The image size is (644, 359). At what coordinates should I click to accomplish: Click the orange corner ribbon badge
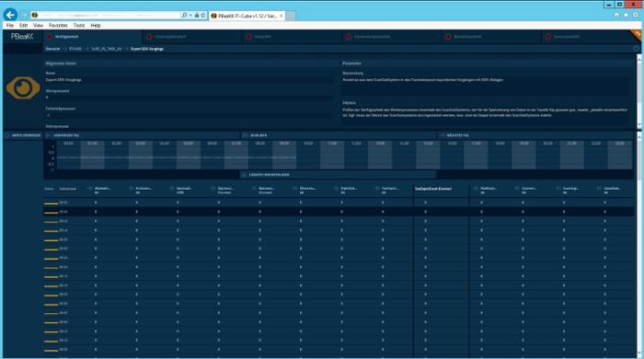click(637, 34)
